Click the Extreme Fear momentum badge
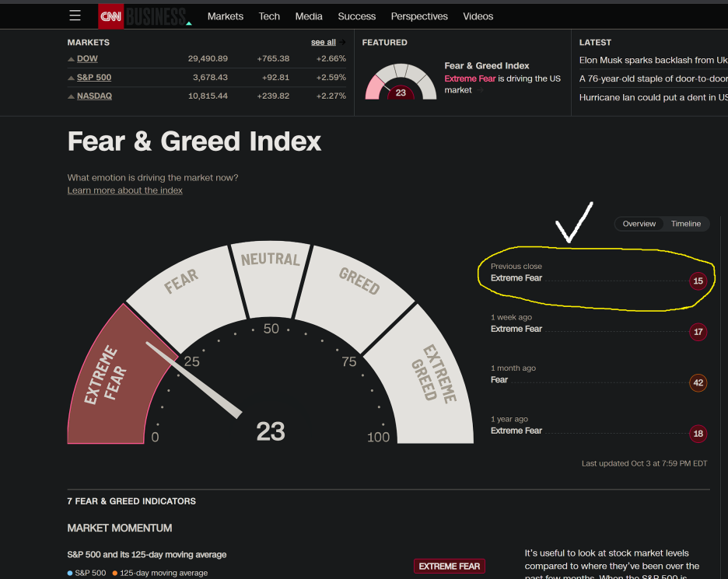Viewport: 728px width, 579px height. coord(449,567)
